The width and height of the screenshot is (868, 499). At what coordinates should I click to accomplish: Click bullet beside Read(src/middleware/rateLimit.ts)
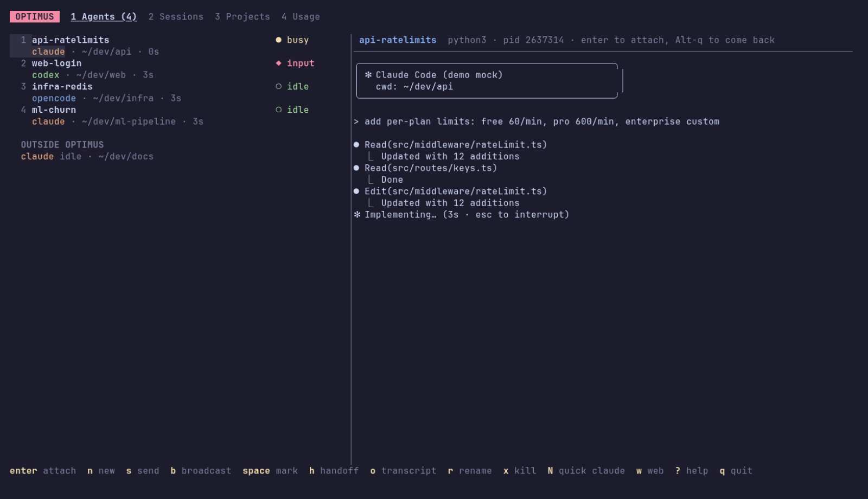(356, 145)
